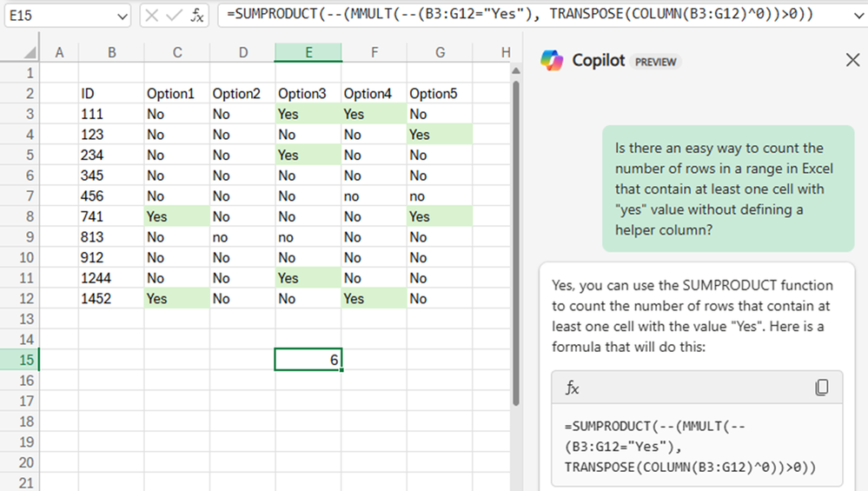
Task: Select column G header
Action: 441,53
